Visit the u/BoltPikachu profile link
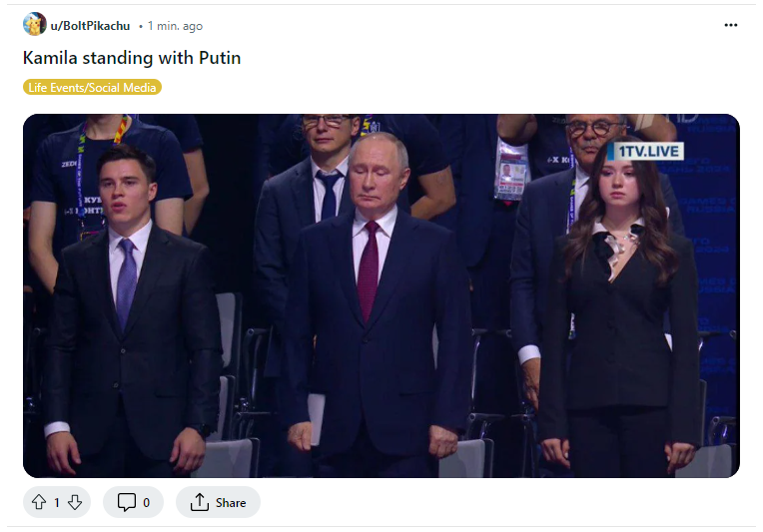The height and width of the screenshot is (532, 763). pyautogui.click(x=90, y=26)
